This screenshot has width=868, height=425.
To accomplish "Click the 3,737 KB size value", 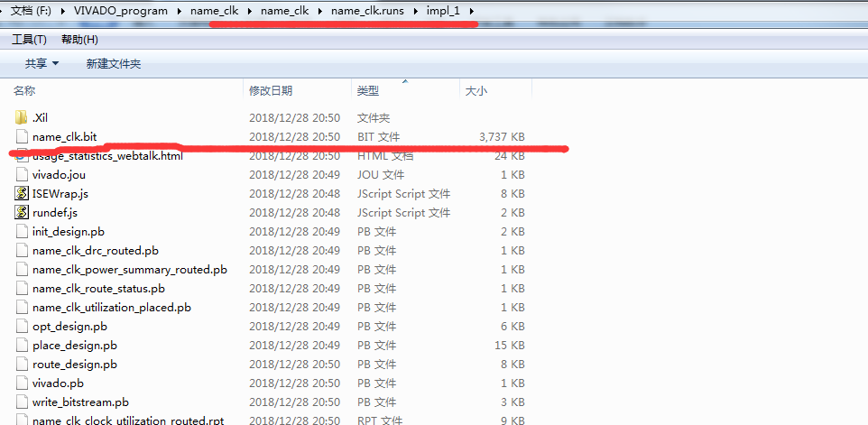I will [502, 136].
